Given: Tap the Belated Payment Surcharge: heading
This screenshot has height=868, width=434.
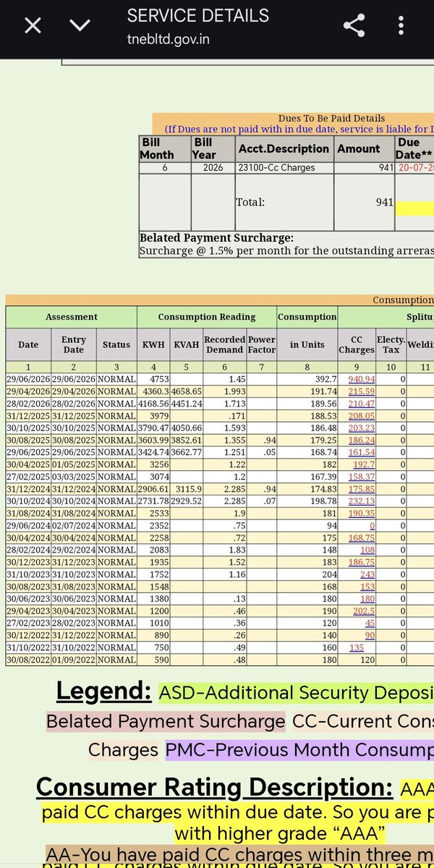Looking at the screenshot, I should tap(216, 237).
